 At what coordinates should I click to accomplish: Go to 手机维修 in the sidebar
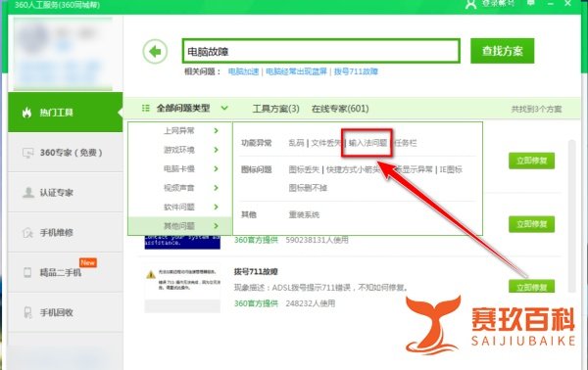[x=66, y=233]
